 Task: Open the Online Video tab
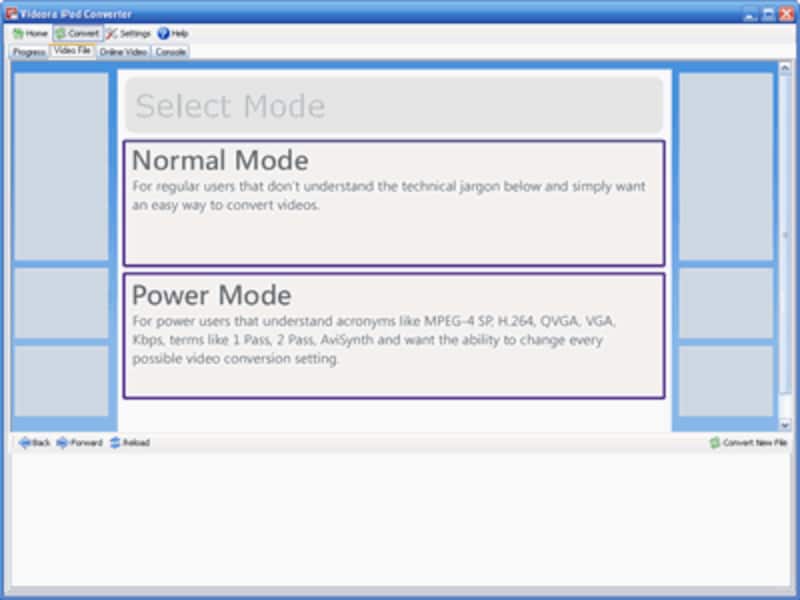tap(123, 52)
